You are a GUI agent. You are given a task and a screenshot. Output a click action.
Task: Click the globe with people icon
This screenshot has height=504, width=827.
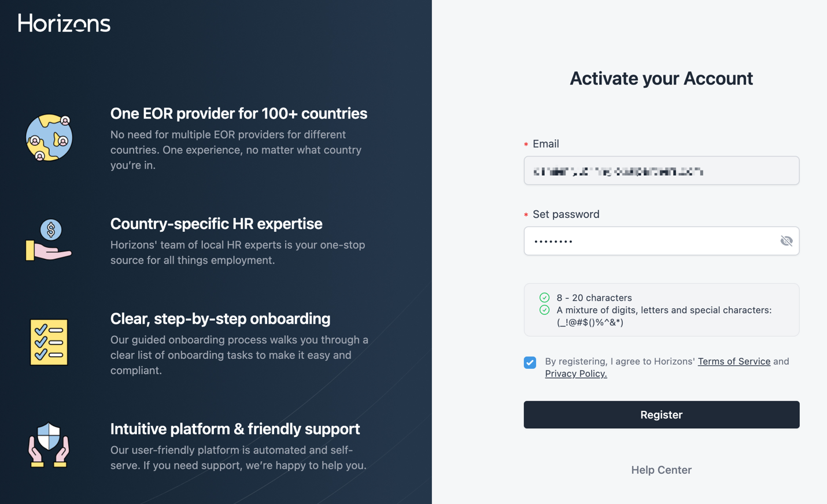click(49, 138)
